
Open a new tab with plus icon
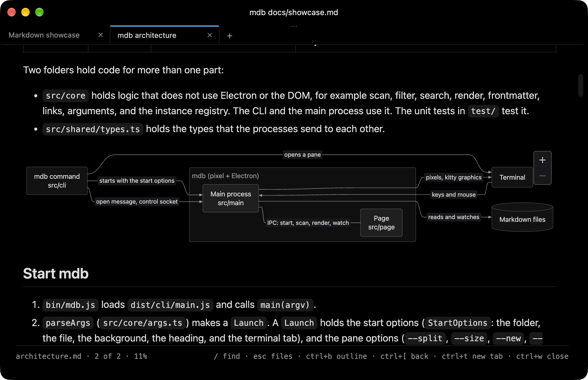point(229,36)
